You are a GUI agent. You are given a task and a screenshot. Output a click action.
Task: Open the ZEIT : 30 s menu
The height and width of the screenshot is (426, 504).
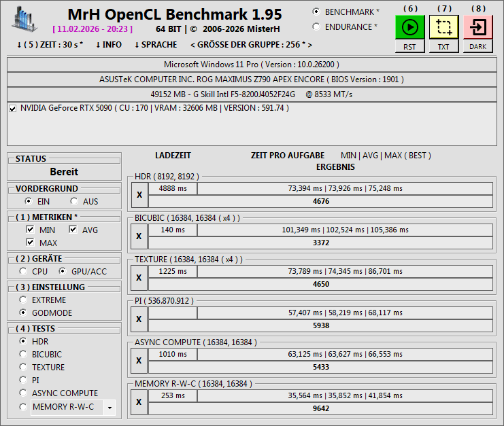[x=50, y=45]
